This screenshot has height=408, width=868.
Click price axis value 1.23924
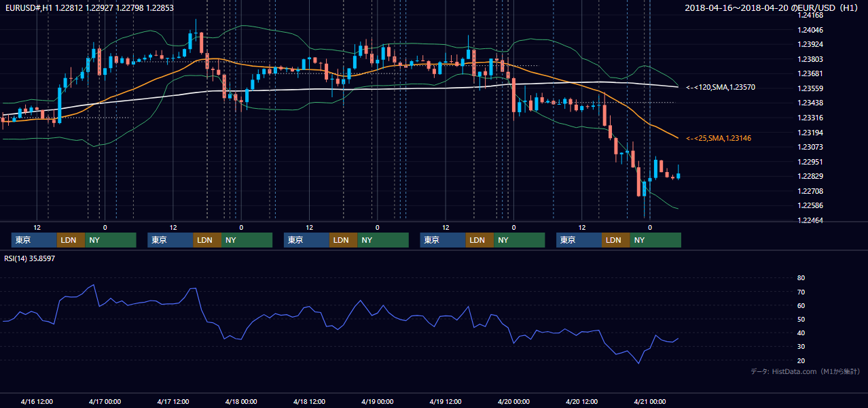(x=810, y=45)
